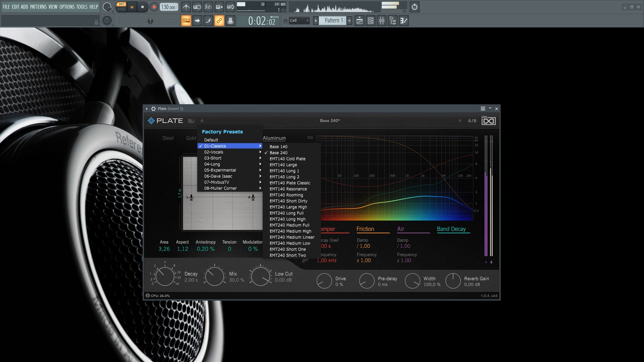Toggle the metronome in the FL Studio toolbar
This screenshot has height=362, width=644.
186,7
